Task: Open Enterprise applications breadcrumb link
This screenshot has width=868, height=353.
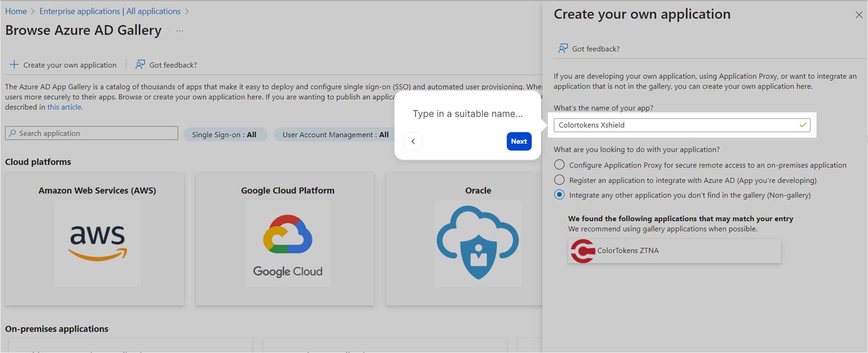Action: coord(110,11)
